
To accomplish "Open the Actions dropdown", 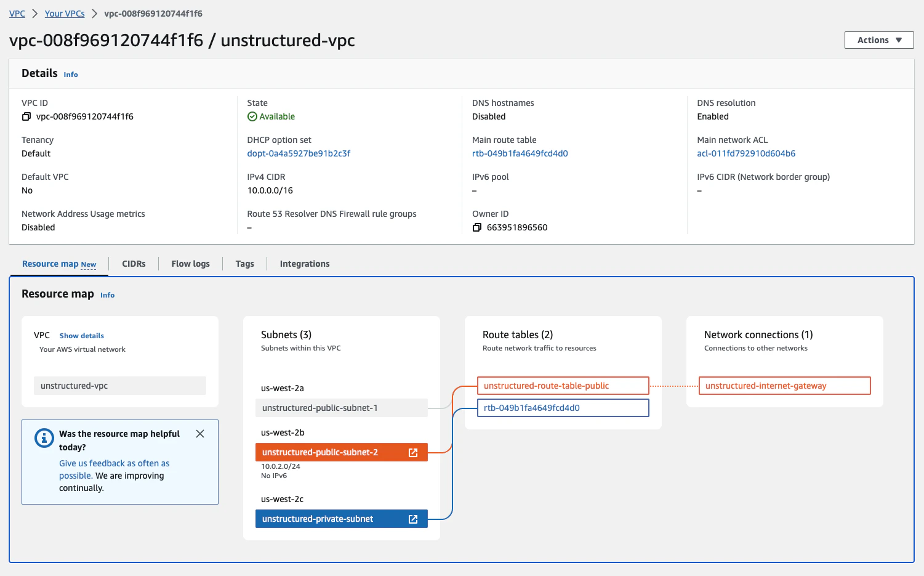I will click(878, 39).
